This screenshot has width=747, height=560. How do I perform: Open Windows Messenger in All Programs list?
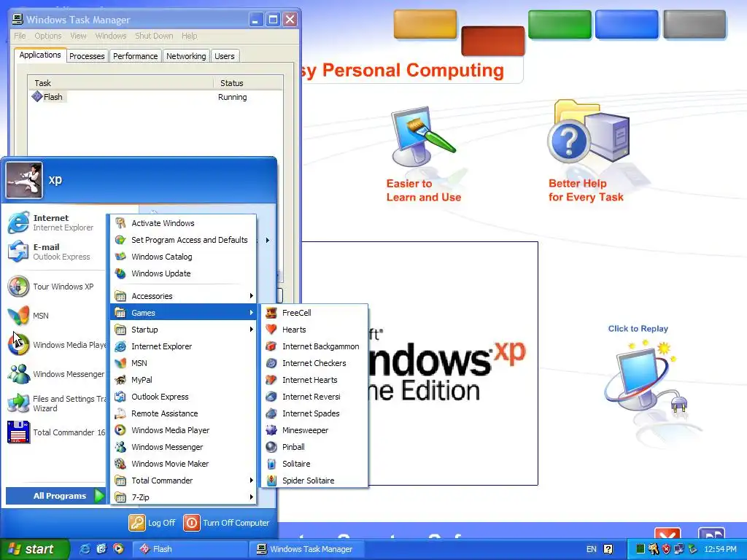coord(183,447)
